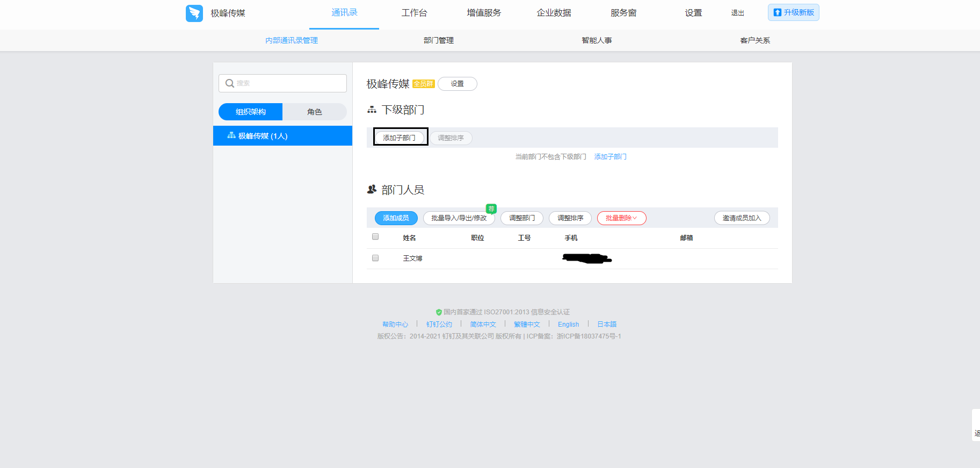
Task: Click the 调整部门 button
Action: pyautogui.click(x=522, y=218)
